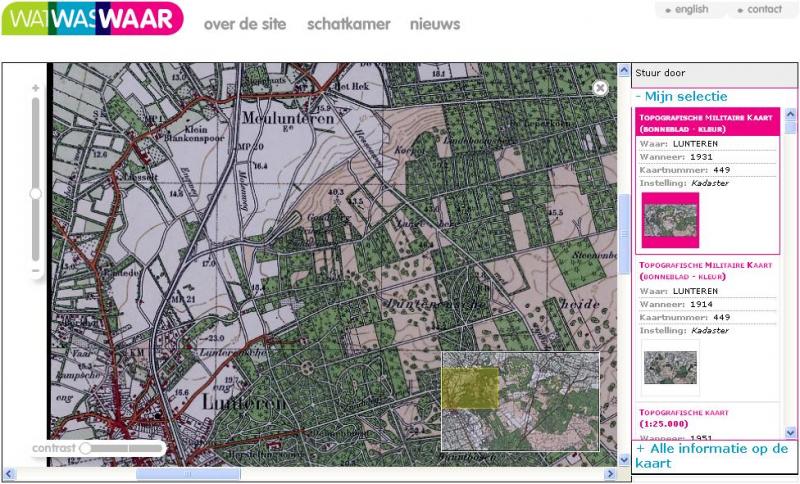The image size is (800, 484).
Task: Select the 1931 Topografische Militaire Kaart title
Action: pos(708,123)
